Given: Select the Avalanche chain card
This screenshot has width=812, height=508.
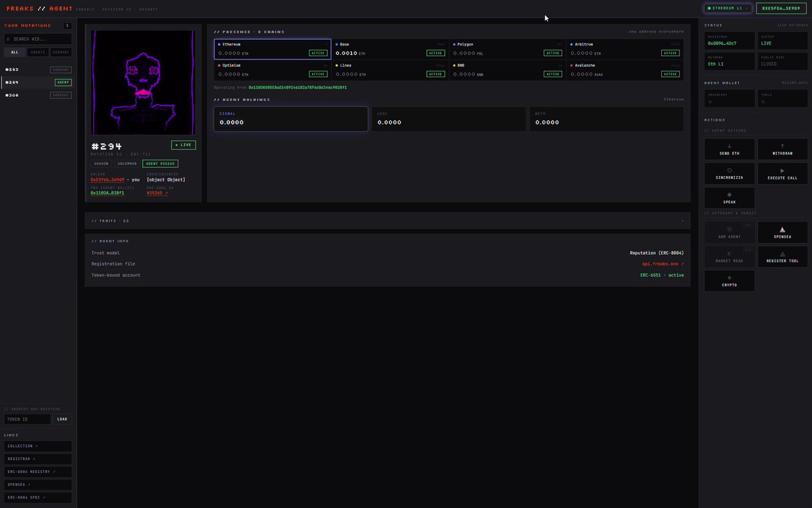Looking at the screenshot, I should coord(625,70).
